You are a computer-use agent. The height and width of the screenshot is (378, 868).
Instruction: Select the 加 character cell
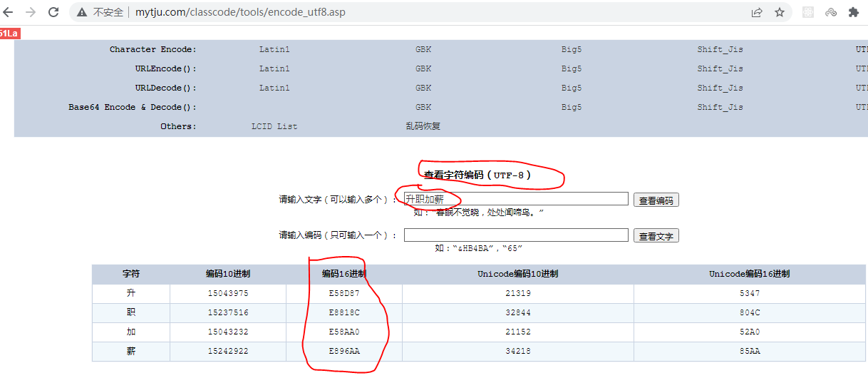[131, 332]
